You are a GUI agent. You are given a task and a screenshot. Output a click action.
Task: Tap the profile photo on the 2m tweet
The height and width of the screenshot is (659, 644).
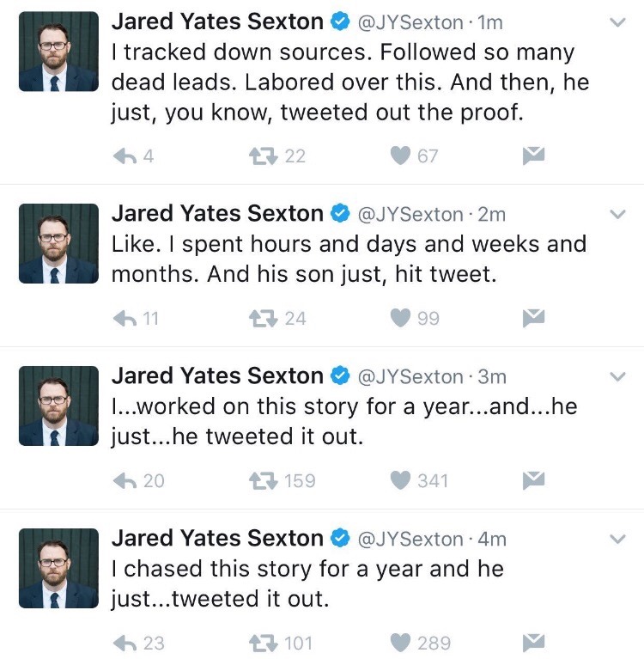click(x=58, y=243)
